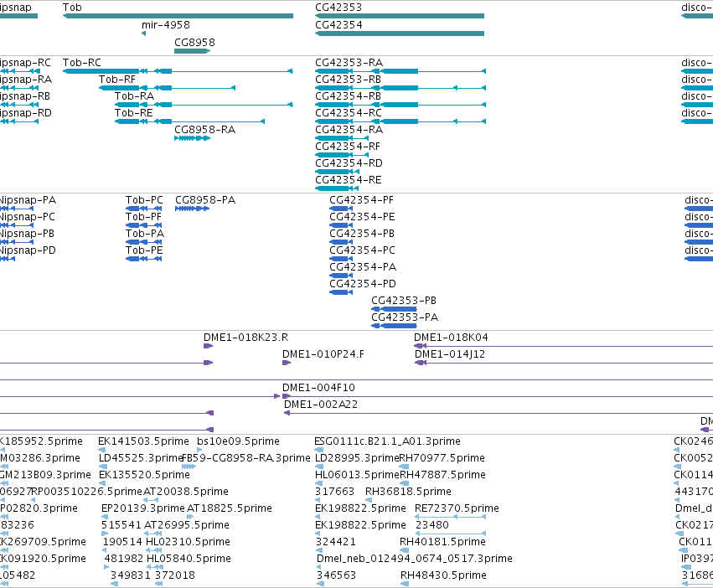Click protein CG42354-PC label
713x588 pixels.
363,250
